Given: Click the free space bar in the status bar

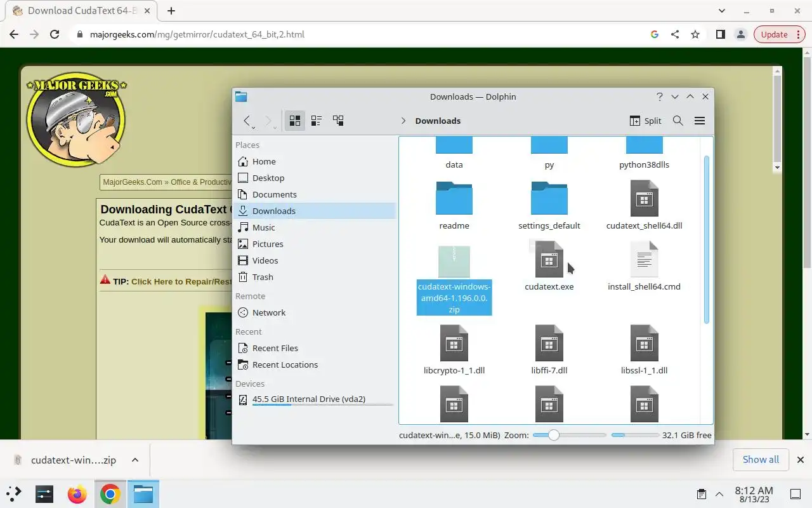Looking at the screenshot, I should (x=635, y=435).
